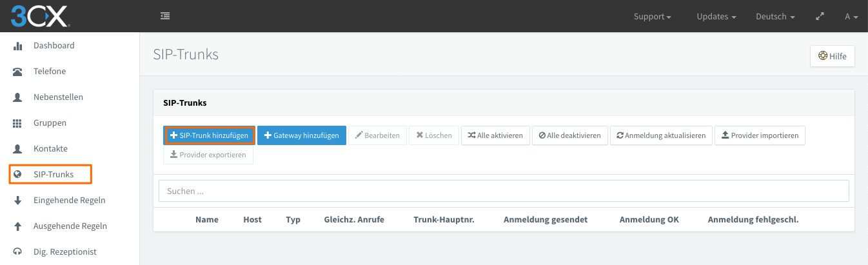
Task: Open the Deutsch language dropdown
Action: (x=775, y=17)
